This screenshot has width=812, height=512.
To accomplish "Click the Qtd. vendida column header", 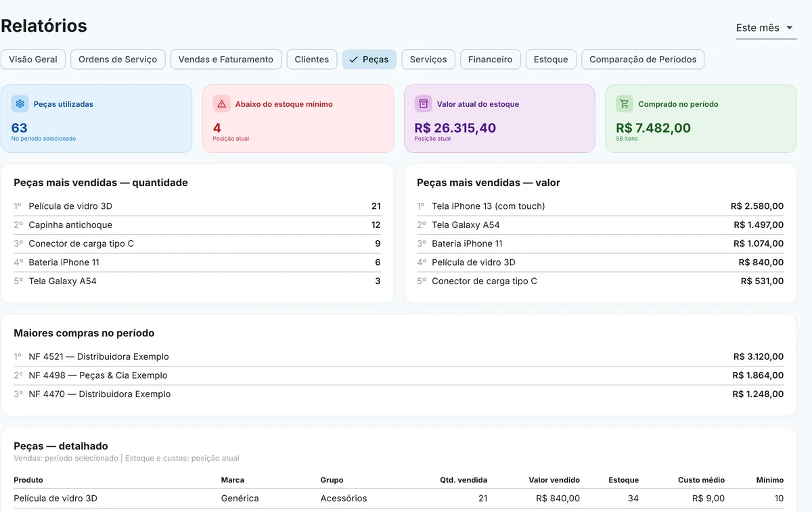I will coord(464,480).
